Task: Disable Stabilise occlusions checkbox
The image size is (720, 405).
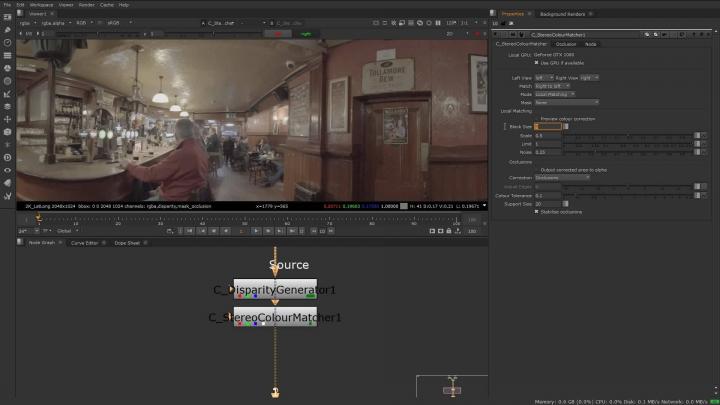Action: tap(537, 211)
